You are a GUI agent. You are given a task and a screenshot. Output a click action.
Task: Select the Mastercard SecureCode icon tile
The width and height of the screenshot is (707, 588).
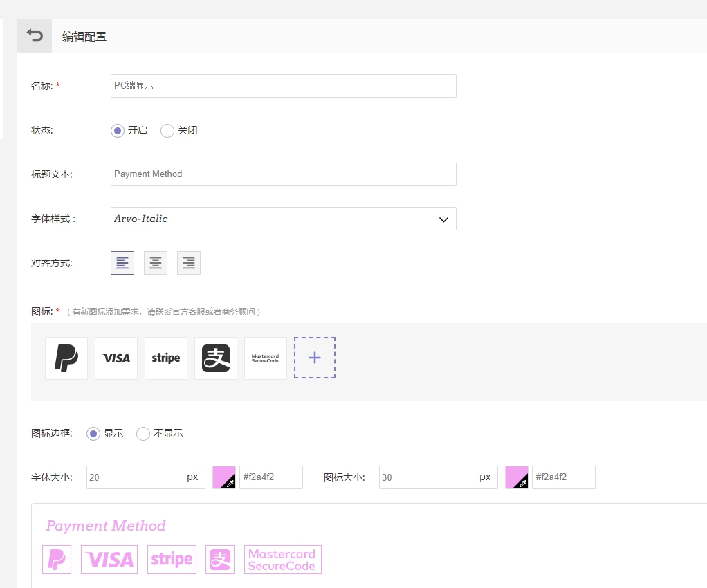pos(266,358)
